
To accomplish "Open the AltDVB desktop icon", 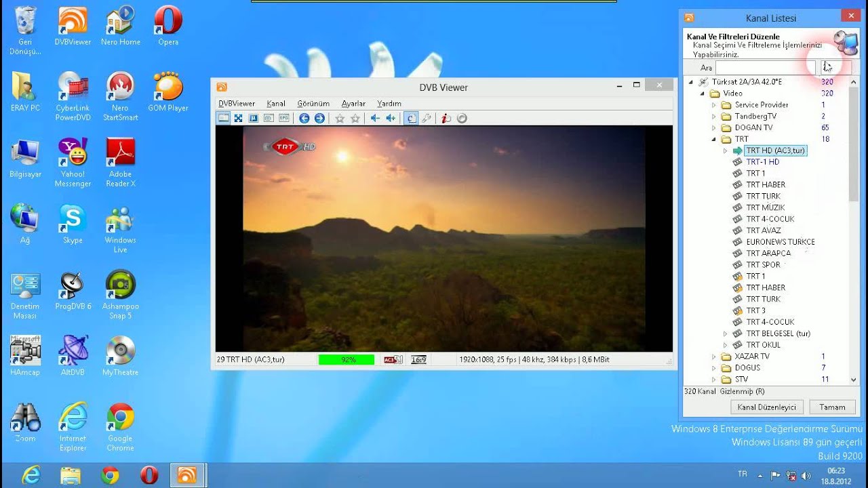I will [73, 357].
